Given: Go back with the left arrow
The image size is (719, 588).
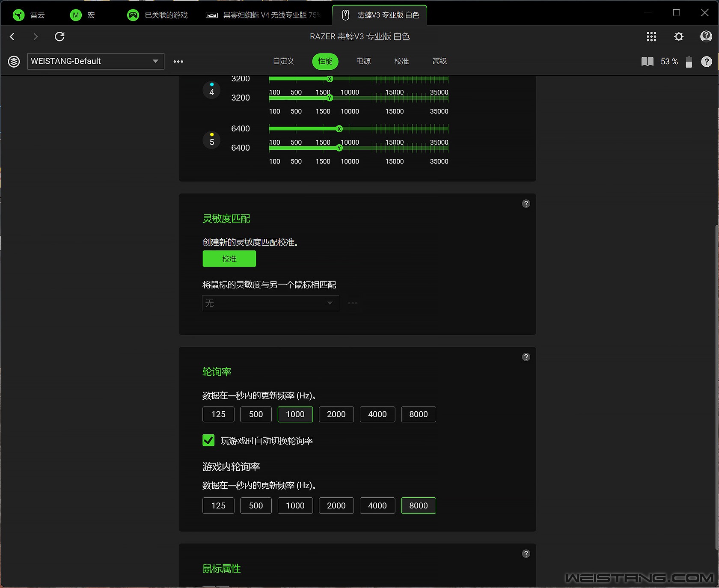Looking at the screenshot, I should point(12,37).
